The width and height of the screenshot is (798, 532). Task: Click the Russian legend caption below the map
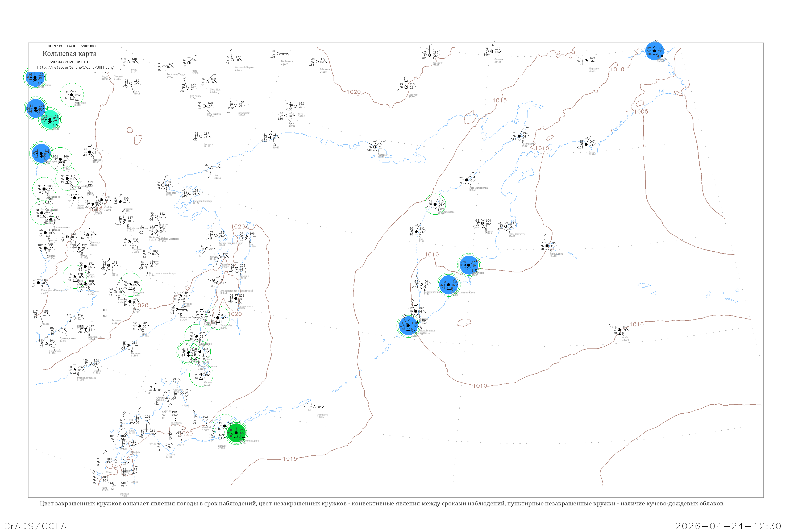(x=382, y=504)
